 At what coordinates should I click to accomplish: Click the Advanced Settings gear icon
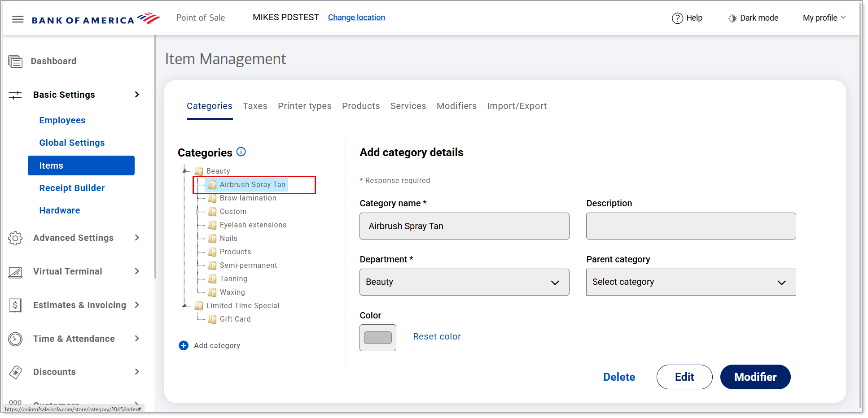click(x=15, y=238)
